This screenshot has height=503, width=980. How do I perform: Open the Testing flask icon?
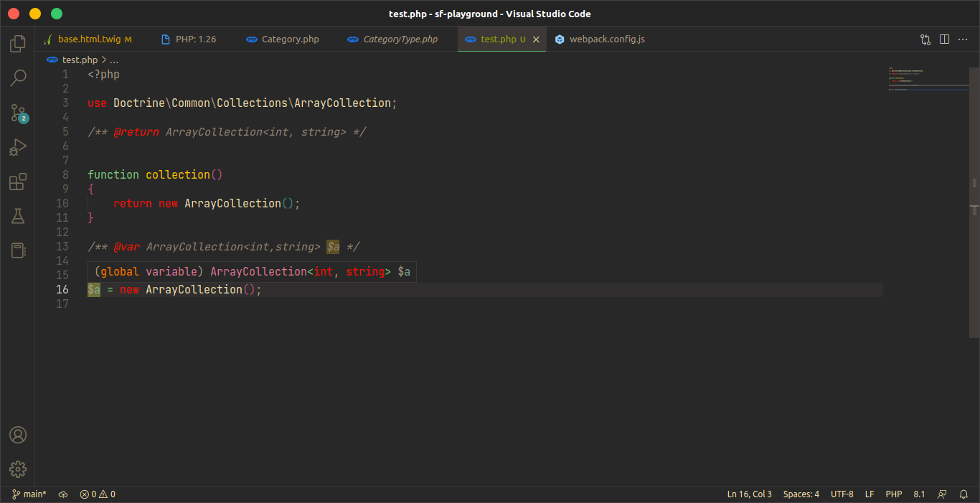[x=18, y=216]
